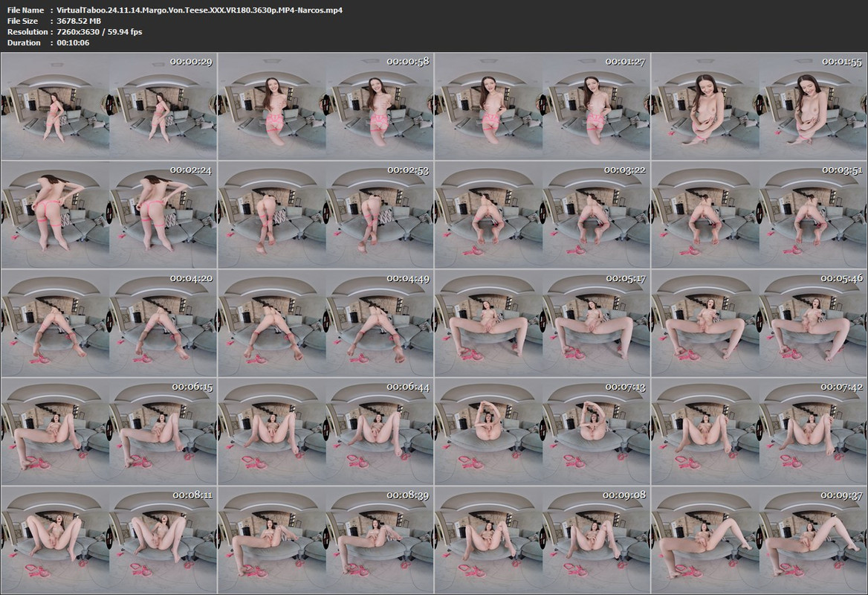The width and height of the screenshot is (868, 595).
Task: Pick the frame stamped 00:09:37
Action: [759, 540]
